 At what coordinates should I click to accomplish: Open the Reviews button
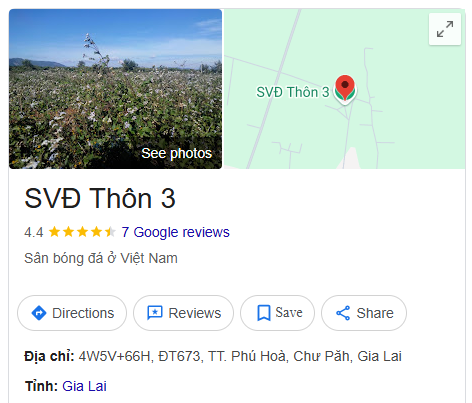coord(183,313)
